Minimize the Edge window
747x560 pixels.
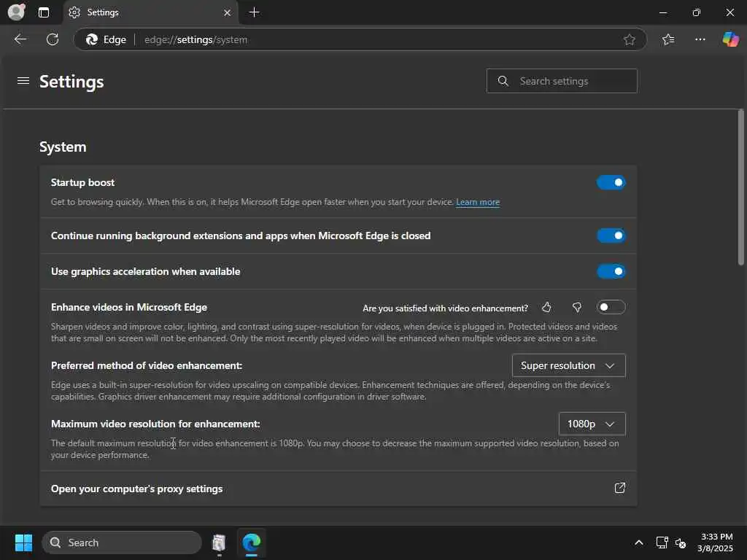point(662,12)
